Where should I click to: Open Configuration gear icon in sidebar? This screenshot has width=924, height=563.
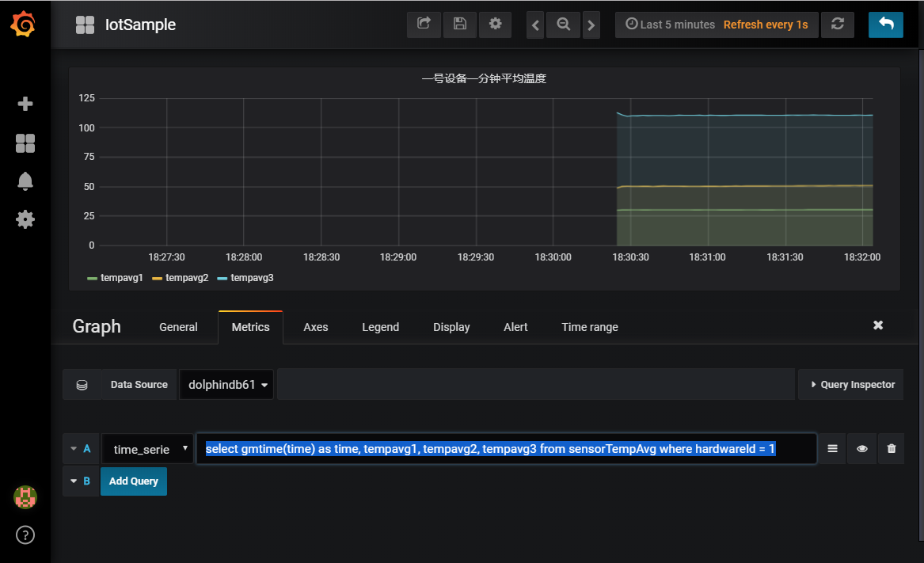(25, 219)
